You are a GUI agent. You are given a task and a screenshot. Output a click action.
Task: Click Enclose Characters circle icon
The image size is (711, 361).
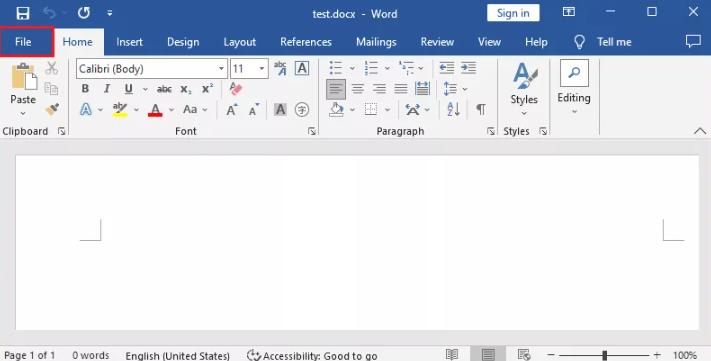click(302, 109)
